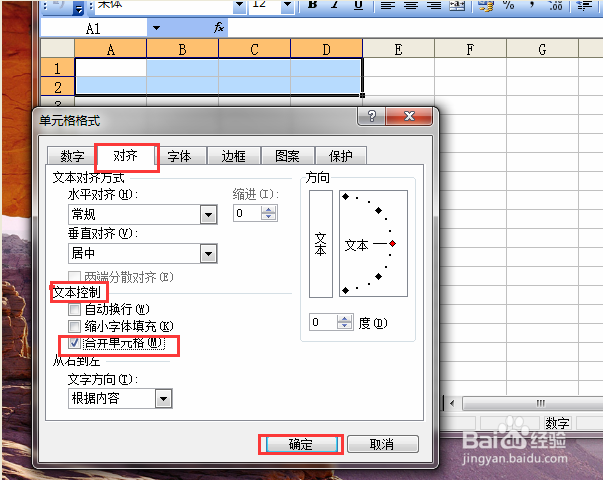This screenshot has height=480, width=603.
Task: Toggle bold formatting in the toolbar
Action: point(313,5)
